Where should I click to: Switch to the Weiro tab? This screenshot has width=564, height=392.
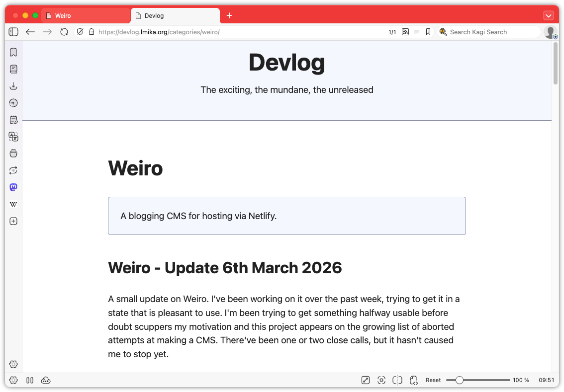(x=85, y=15)
